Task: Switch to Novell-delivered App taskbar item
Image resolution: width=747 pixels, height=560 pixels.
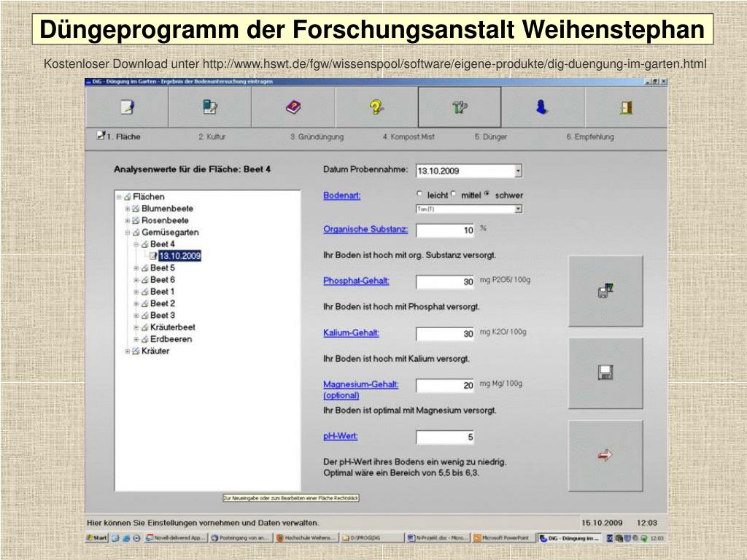Action: click(176, 538)
